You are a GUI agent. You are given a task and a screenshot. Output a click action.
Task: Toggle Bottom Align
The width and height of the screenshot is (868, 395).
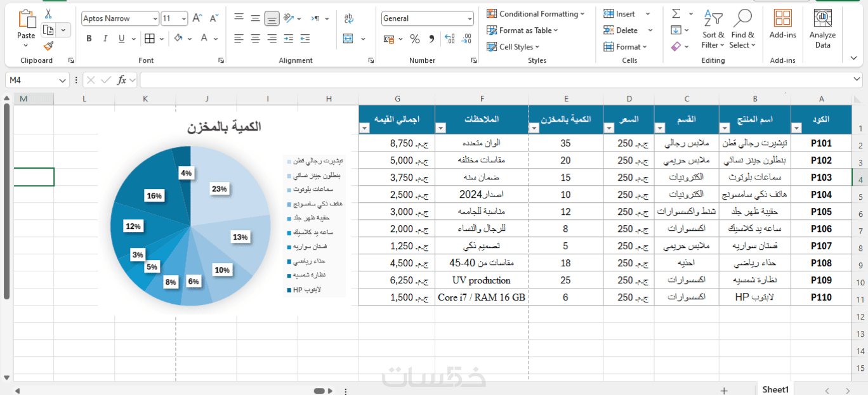272,18
